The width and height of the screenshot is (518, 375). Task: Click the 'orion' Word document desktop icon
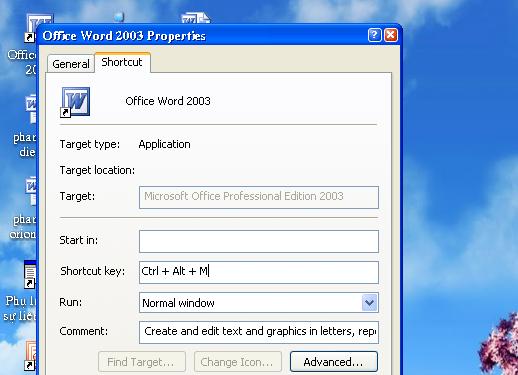click(x=31, y=191)
